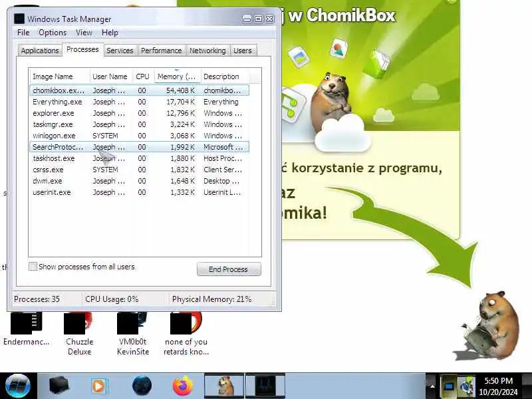Switch to the Networking tab

point(207,51)
